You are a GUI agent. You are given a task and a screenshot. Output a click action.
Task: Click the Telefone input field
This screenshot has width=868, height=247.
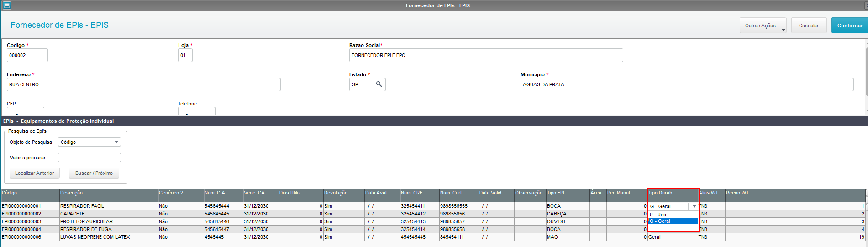coord(196,111)
